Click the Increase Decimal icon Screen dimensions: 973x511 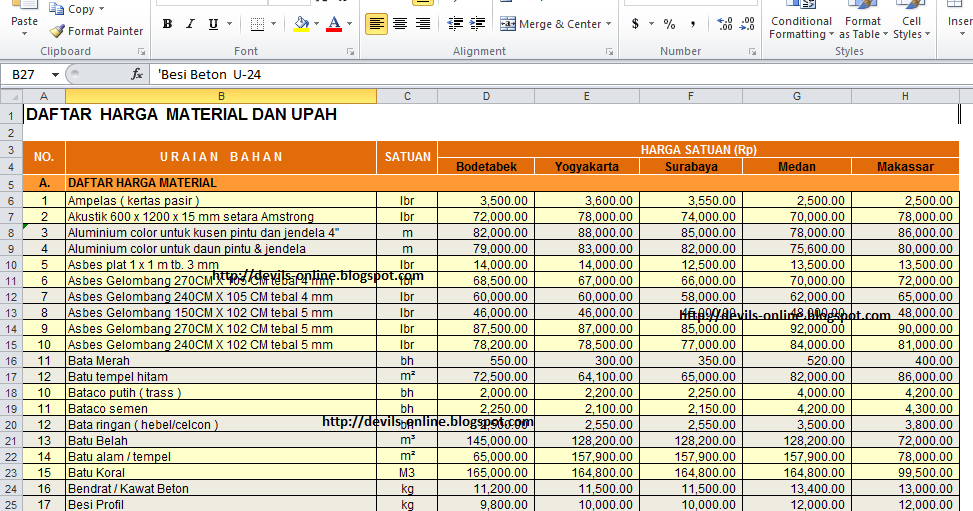724,24
